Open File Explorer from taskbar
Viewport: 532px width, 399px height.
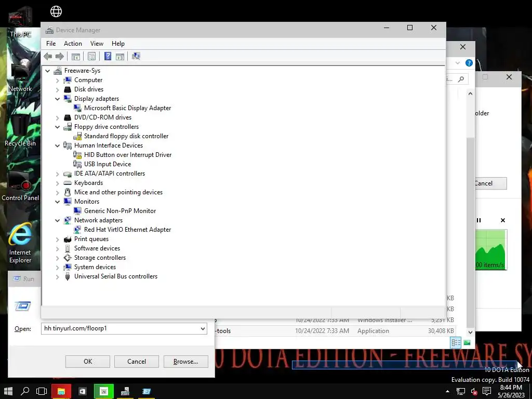pos(61,391)
